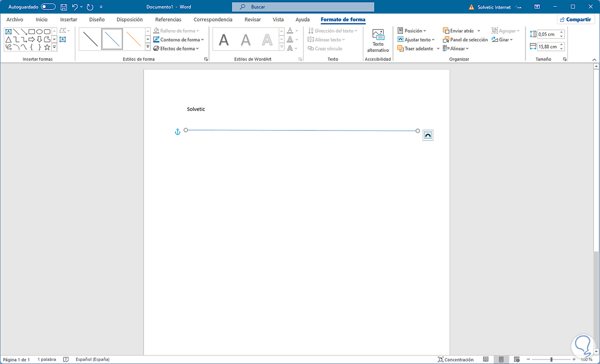Viewport: 600px width, 364px height.
Task: Select the triangle shape
Action: 8,39
